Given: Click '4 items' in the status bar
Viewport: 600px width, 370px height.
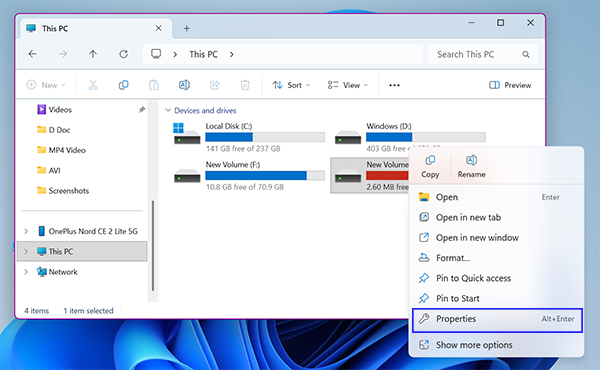Looking at the screenshot, I should [x=37, y=311].
